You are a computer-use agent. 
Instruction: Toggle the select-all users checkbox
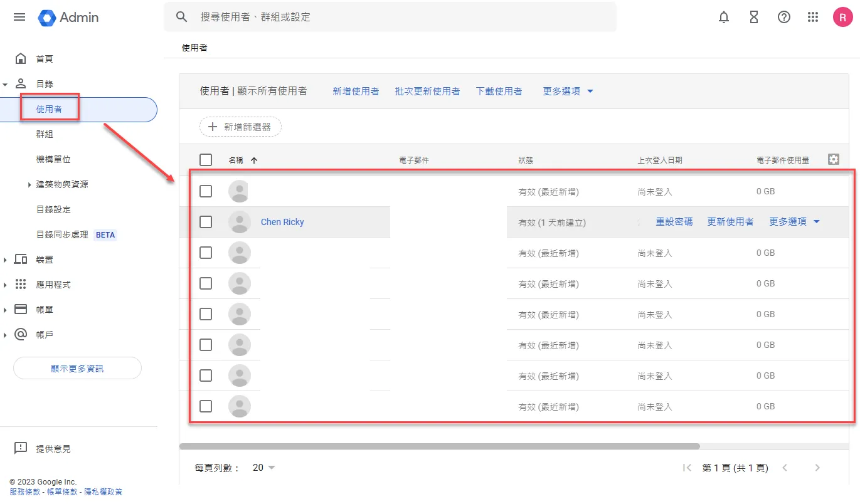(206, 160)
